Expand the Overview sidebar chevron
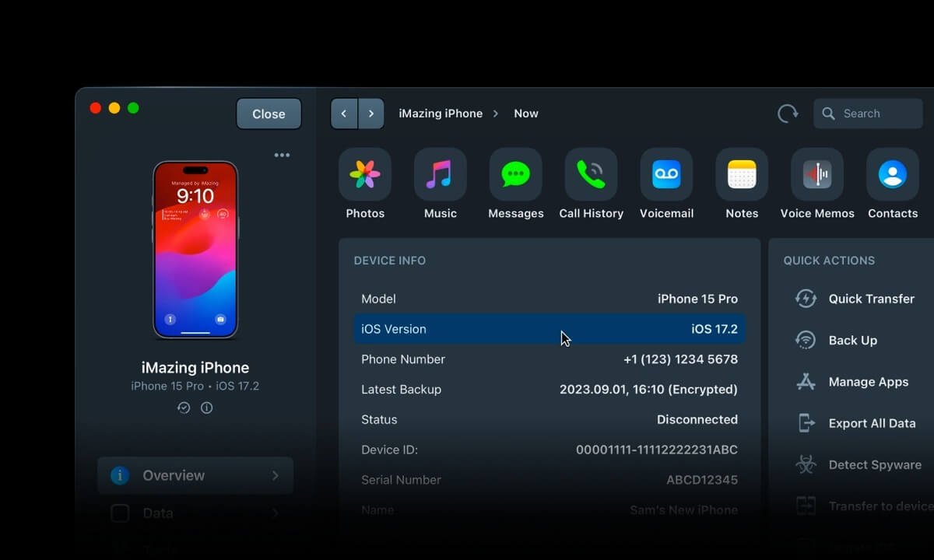This screenshot has height=560, width=934. (x=275, y=475)
